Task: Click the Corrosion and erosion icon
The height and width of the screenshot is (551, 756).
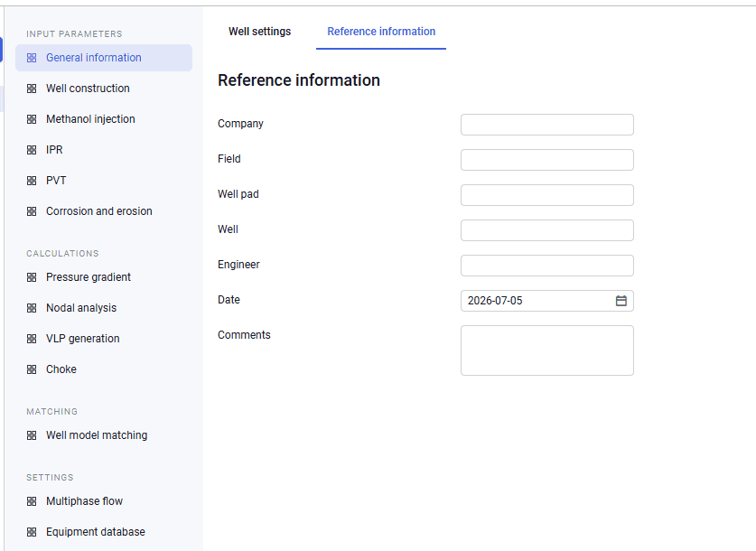Action: point(32,211)
